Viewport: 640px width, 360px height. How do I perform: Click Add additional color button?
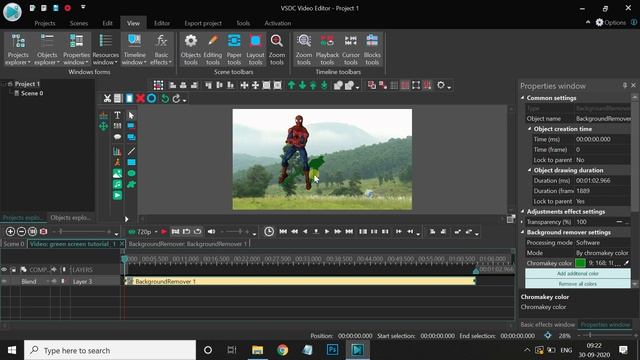tap(578, 273)
